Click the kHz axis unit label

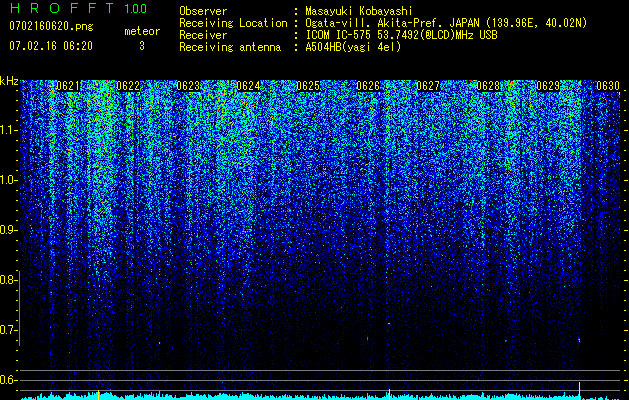(9, 81)
